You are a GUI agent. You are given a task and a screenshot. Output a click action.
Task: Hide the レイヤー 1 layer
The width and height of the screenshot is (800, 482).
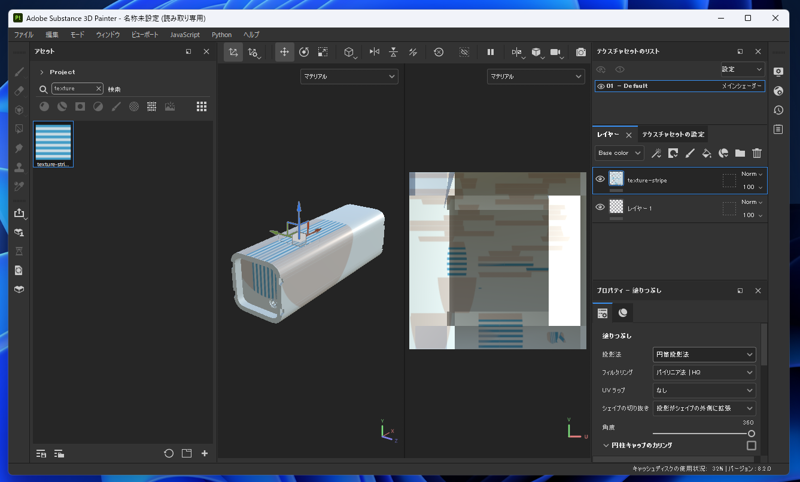pyautogui.click(x=600, y=207)
